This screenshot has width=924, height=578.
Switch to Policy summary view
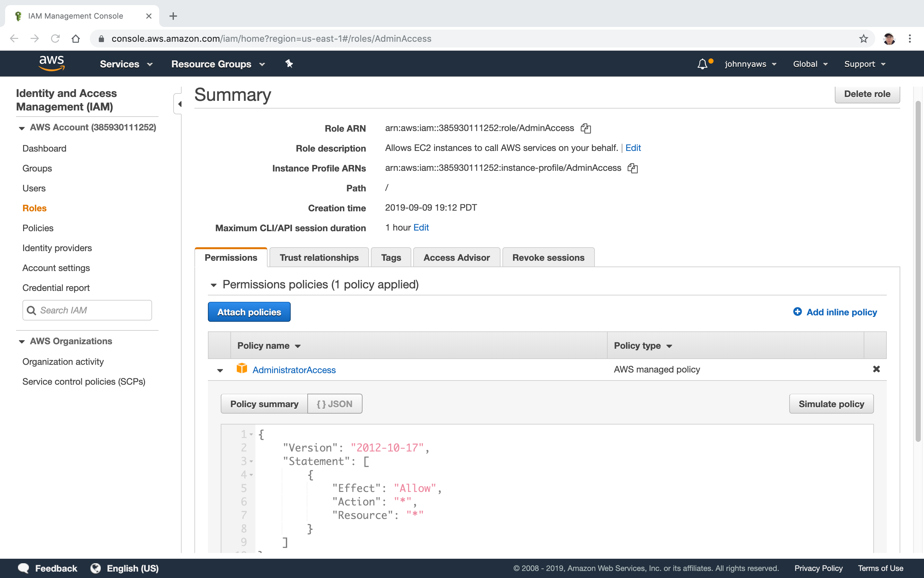[x=264, y=404]
